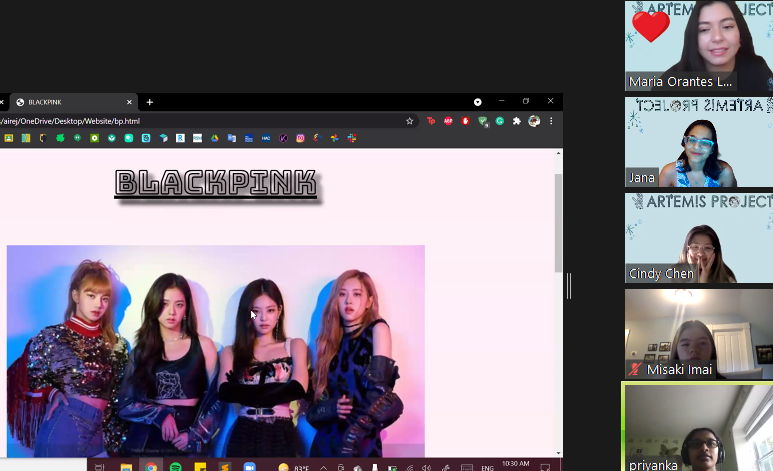Viewport: 773px width, 471px height.
Task: Close the BLACKPINK tab
Action: tap(129, 102)
